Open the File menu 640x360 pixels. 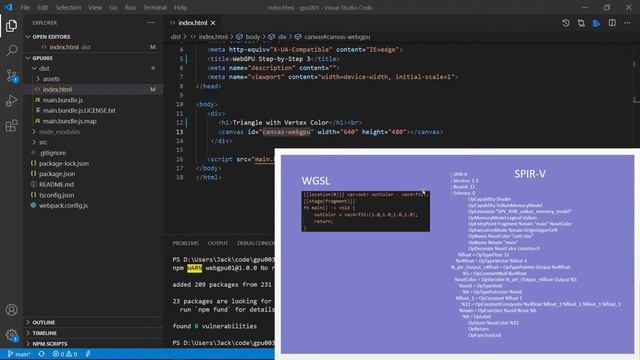[25, 7]
